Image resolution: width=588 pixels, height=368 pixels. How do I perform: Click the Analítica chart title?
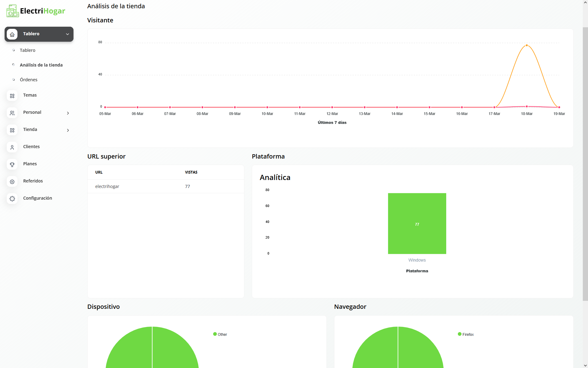tap(275, 178)
